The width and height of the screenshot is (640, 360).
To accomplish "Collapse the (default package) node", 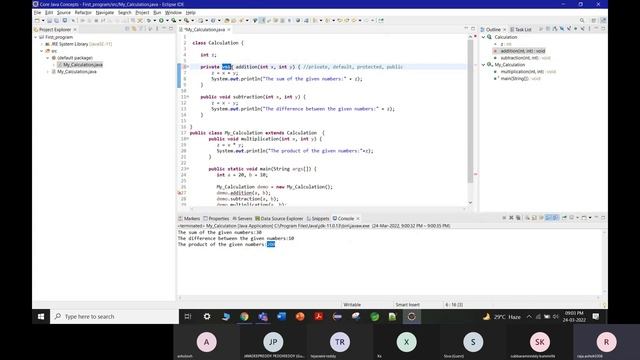I will click(x=48, y=58).
